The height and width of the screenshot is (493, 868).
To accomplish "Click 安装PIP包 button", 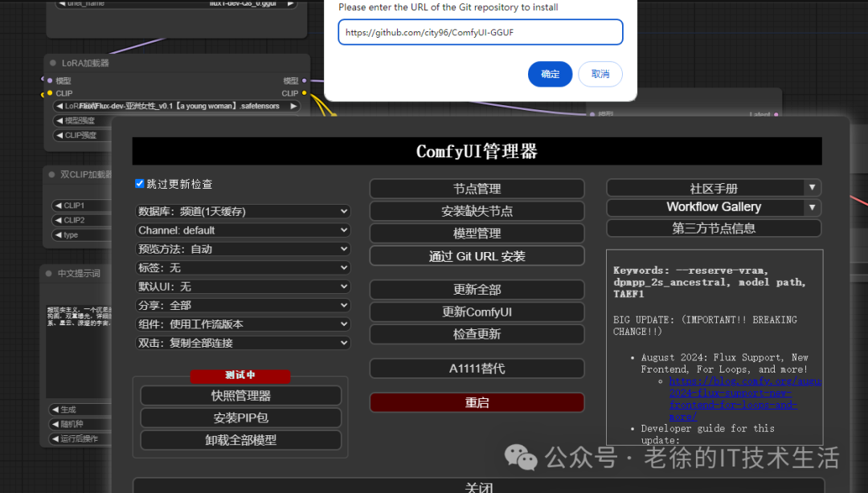I will point(241,418).
